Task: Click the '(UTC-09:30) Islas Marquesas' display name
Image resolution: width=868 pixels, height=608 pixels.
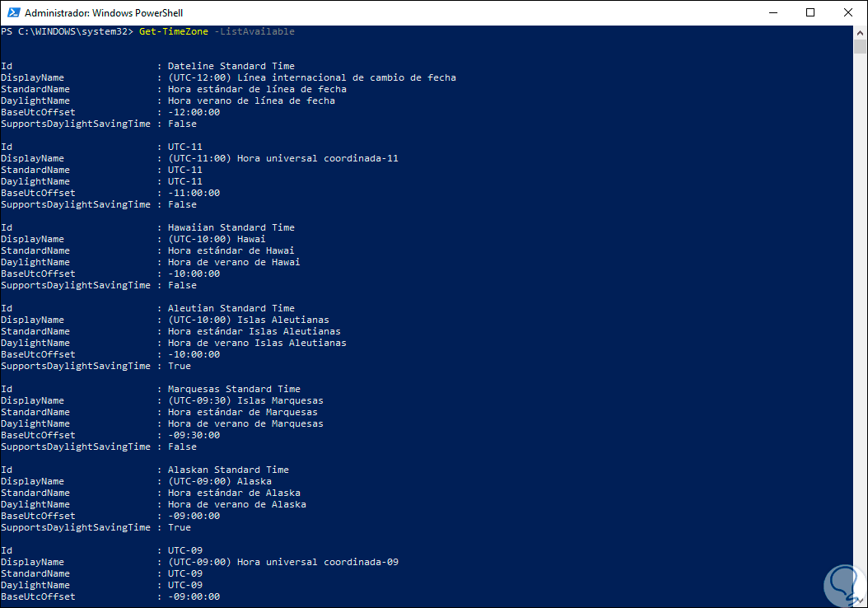Action: [x=245, y=400]
